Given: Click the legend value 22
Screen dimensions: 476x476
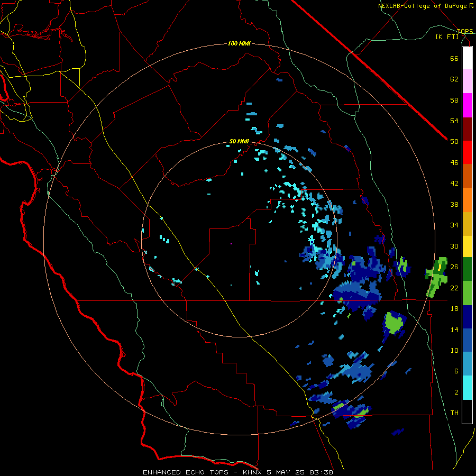Looking at the screenshot, I should click(x=454, y=288).
